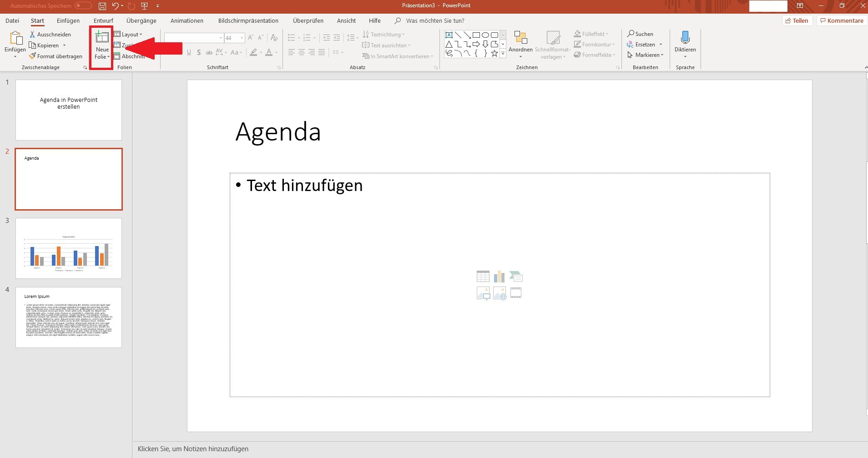Switch to the Einfügen ribbon tab
Image resolution: width=868 pixels, height=458 pixels.
click(68, 20)
